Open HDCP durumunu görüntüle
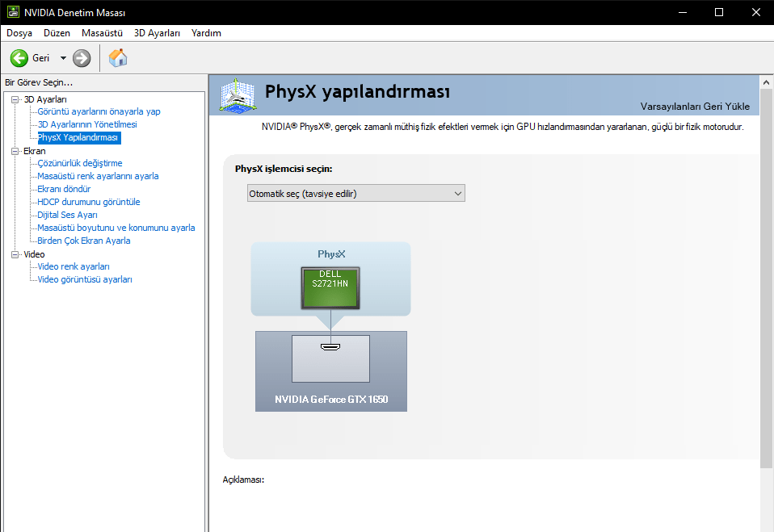The height and width of the screenshot is (532, 774). pos(88,202)
